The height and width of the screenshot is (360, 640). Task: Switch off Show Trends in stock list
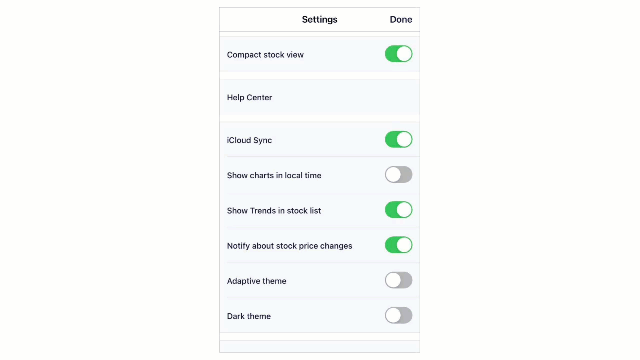click(398, 210)
